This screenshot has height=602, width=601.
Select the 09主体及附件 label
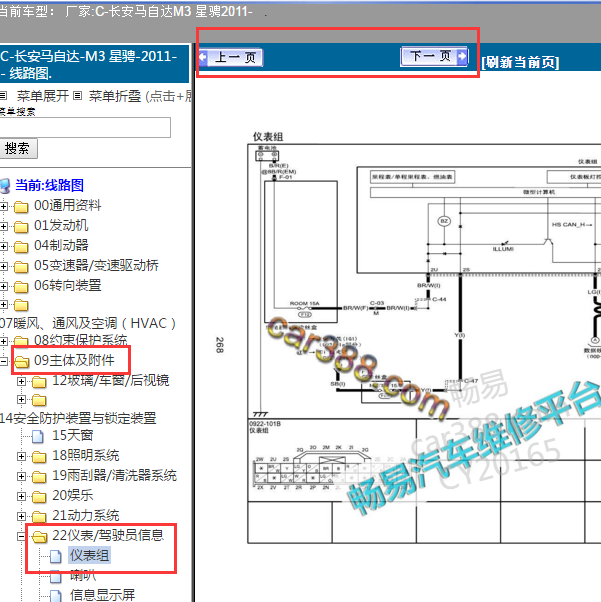pyautogui.click(x=74, y=360)
